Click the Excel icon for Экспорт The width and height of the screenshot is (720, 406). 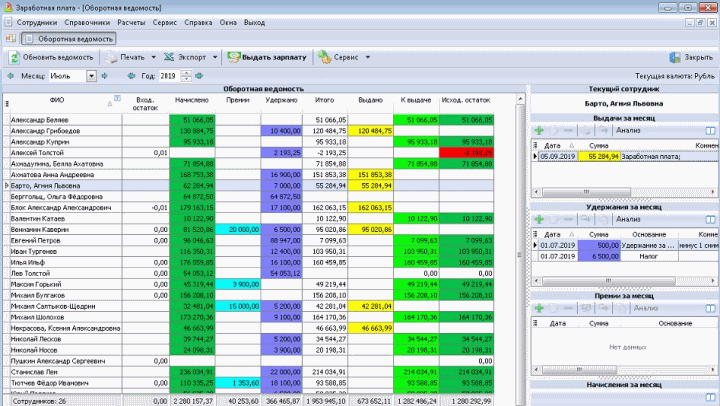point(169,57)
